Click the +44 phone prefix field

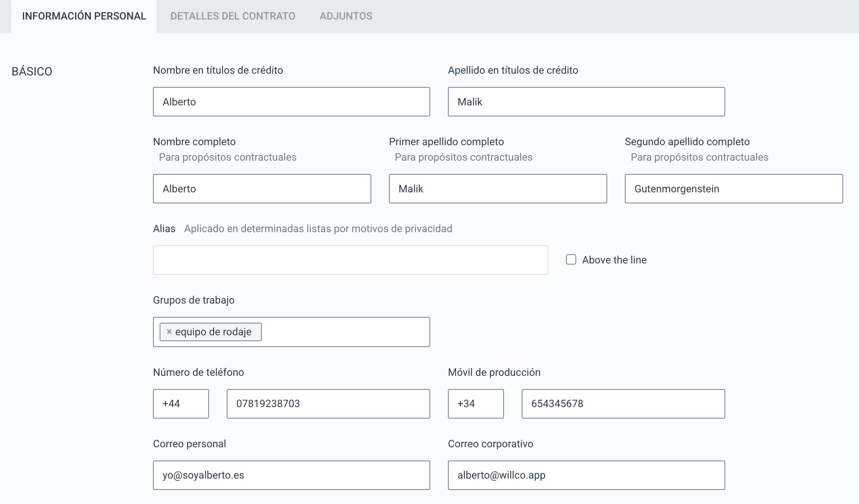(181, 404)
